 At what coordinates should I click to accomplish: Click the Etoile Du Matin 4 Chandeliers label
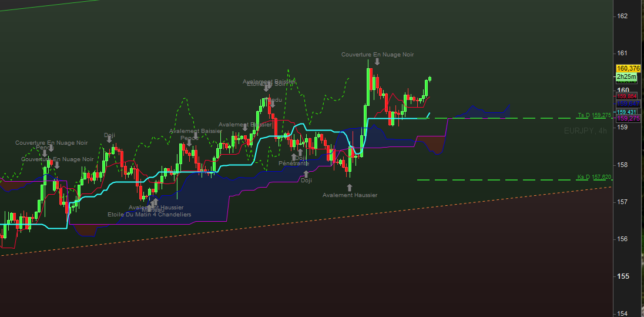point(149,215)
